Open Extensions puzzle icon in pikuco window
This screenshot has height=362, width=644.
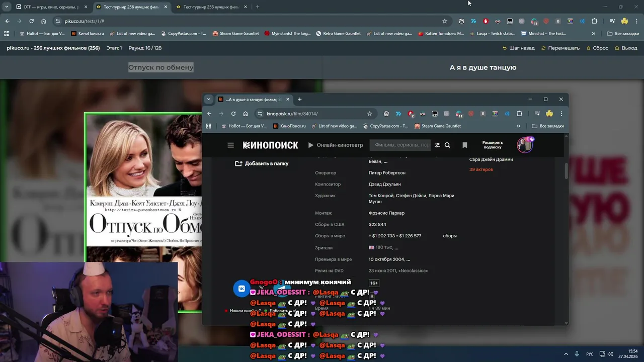pos(594,21)
